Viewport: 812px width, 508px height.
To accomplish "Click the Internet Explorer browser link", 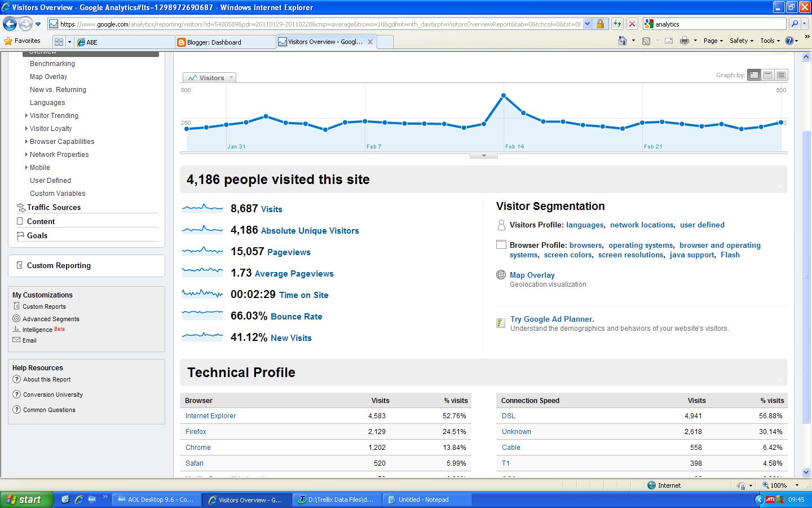I will [210, 416].
